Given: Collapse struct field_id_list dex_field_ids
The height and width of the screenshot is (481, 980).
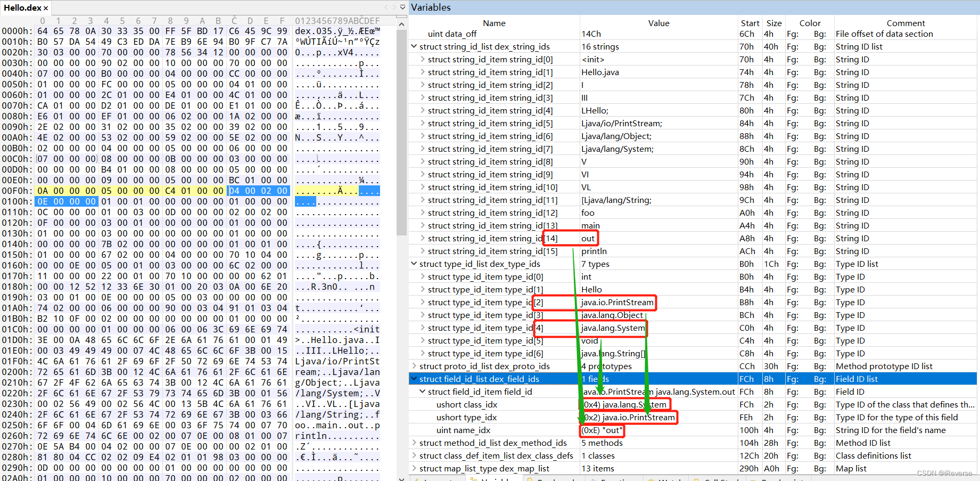Looking at the screenshot, I should (x=414, y=379).
